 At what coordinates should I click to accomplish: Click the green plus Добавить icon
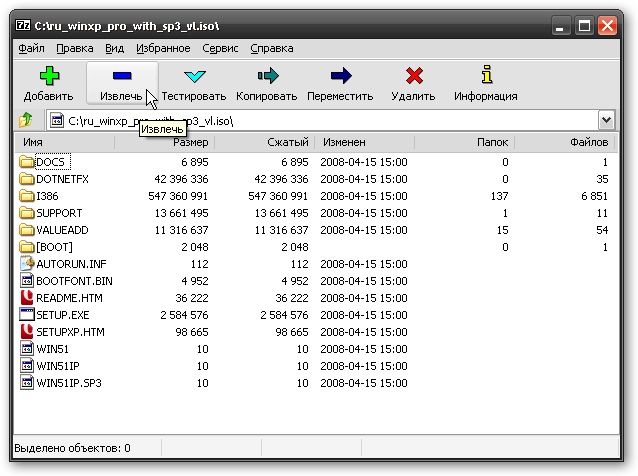[x=49, y=75]
